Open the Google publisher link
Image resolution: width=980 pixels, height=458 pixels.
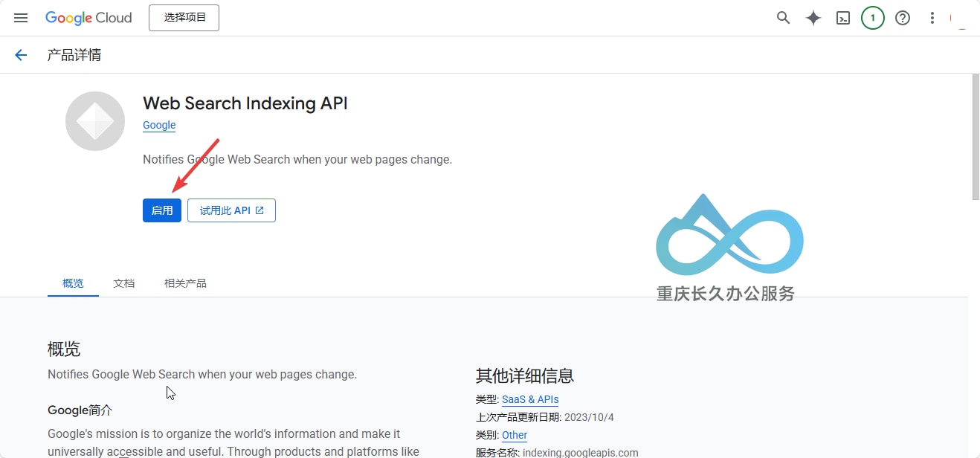pyautogui.click(x=159, y=125)
